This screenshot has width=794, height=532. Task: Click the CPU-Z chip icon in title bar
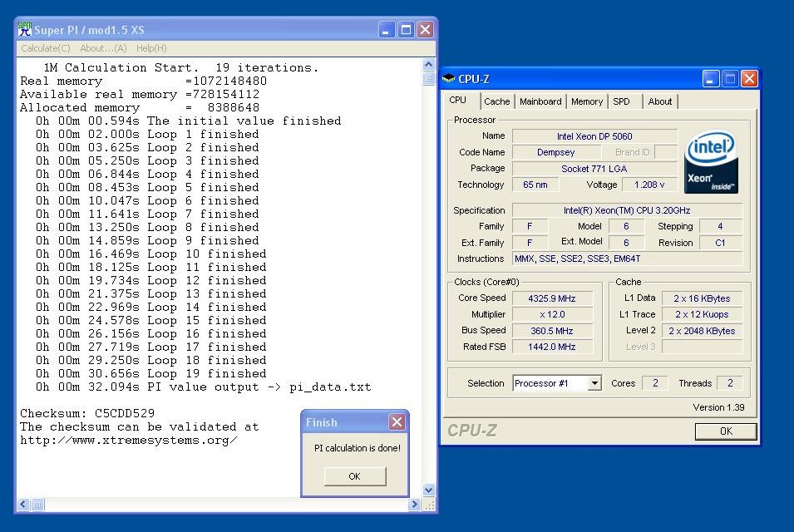tap(449, 78)
